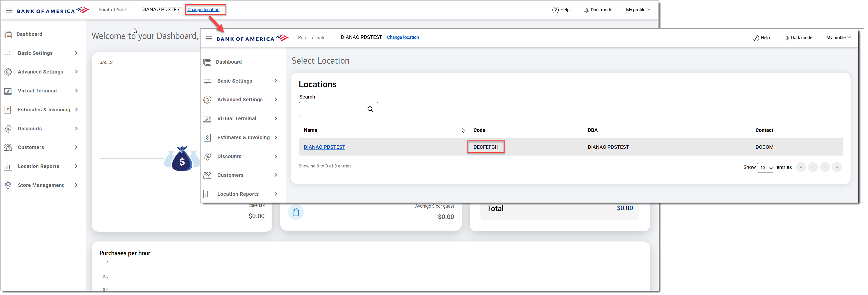Click Discounts tag icon in Select Location window

[207, 156]
